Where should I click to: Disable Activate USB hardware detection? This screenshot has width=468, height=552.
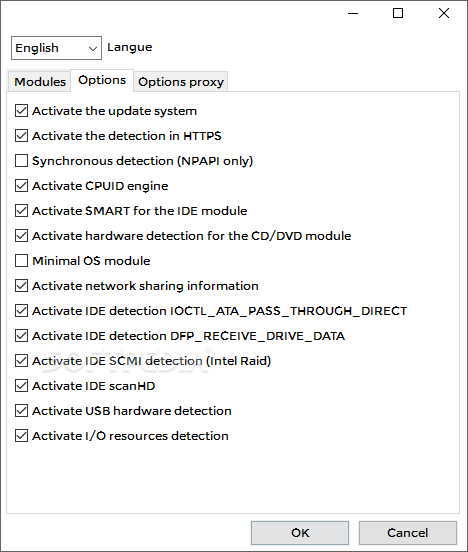pos(21,410)
